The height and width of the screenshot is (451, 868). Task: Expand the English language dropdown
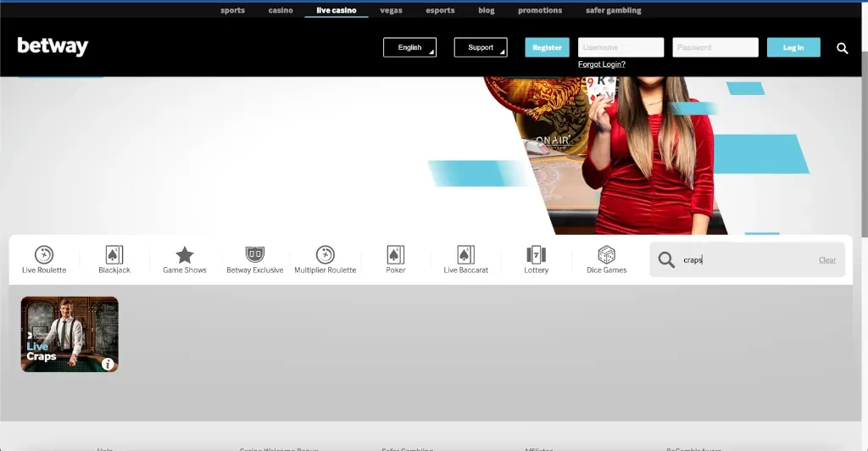click(x=409, y=47)
